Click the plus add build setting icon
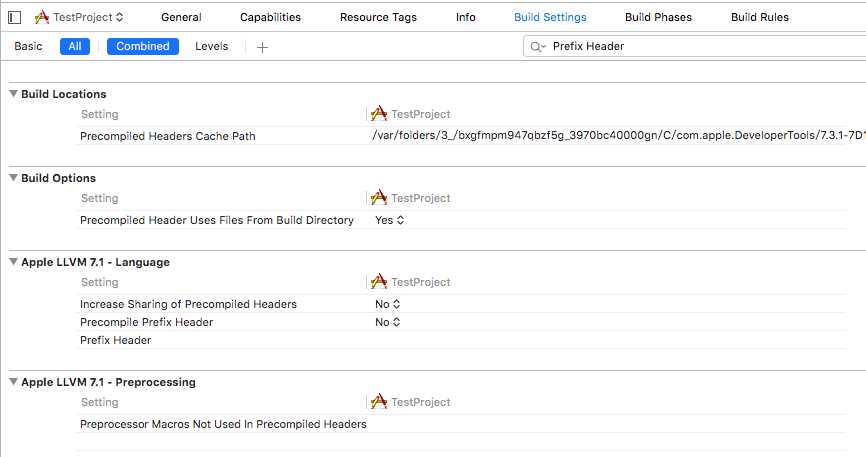 262,48
